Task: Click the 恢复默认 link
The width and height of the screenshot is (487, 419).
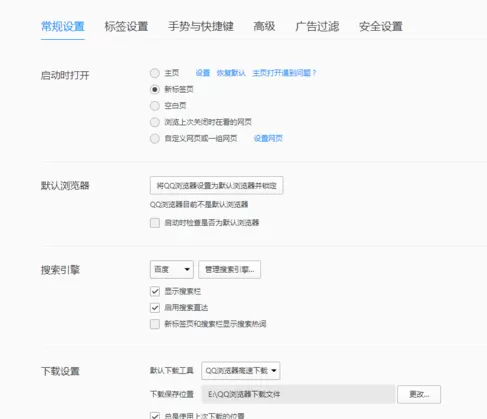Action: 231,73
